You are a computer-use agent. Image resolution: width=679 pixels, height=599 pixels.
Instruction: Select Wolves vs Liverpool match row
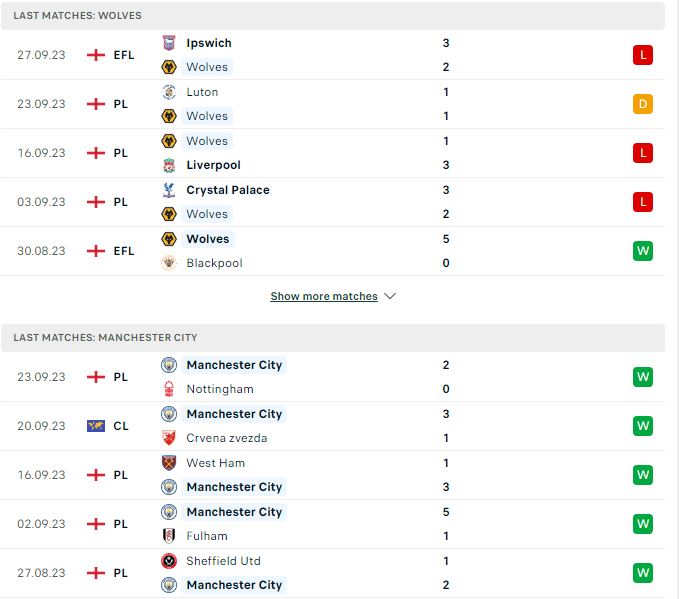333,153
